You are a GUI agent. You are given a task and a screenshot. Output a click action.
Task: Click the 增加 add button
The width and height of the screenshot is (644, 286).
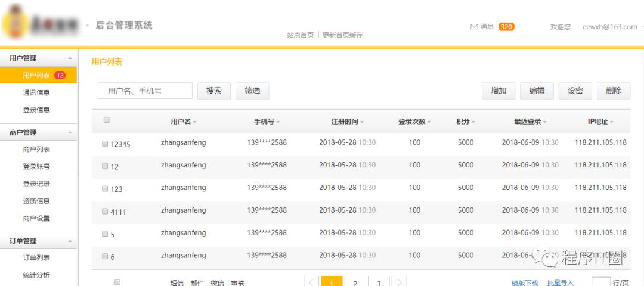(499, 91)
